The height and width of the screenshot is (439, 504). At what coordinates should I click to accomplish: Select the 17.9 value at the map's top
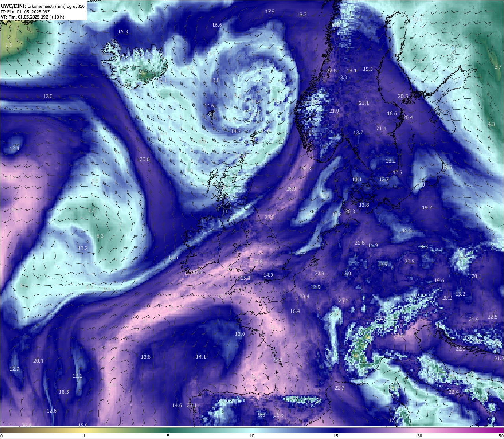(x=270, y=12)
